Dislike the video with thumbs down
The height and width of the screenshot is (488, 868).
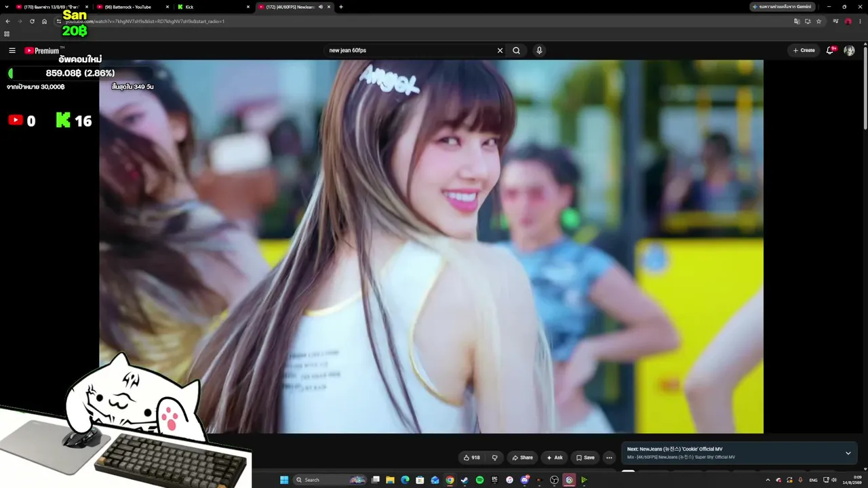tap(494, 457)
